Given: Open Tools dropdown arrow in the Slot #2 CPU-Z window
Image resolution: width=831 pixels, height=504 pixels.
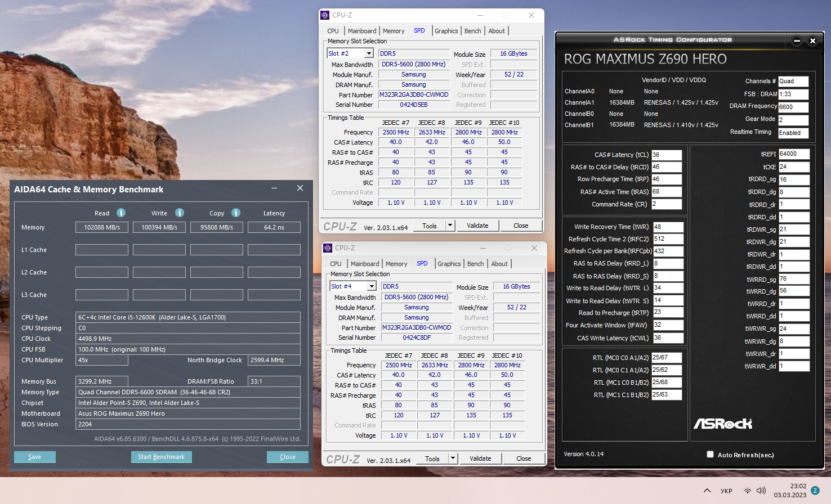Looking at the screenshot, I should tap(450, 226).
